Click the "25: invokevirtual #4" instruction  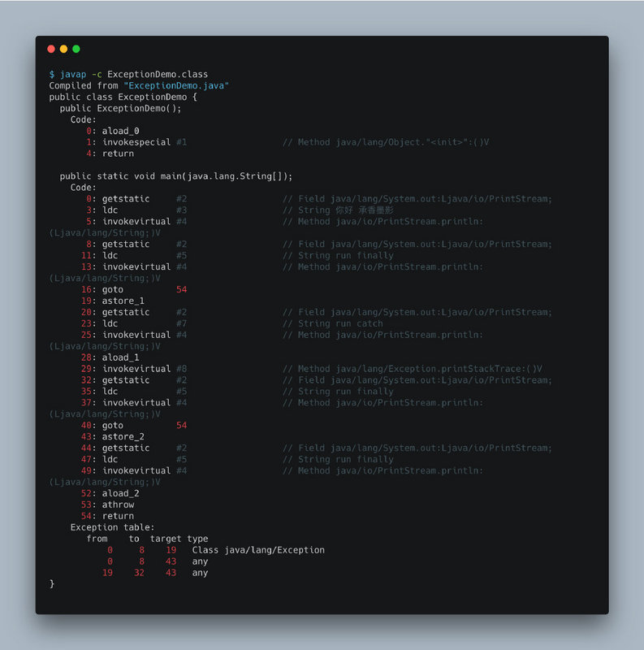[x=134, y=335]
